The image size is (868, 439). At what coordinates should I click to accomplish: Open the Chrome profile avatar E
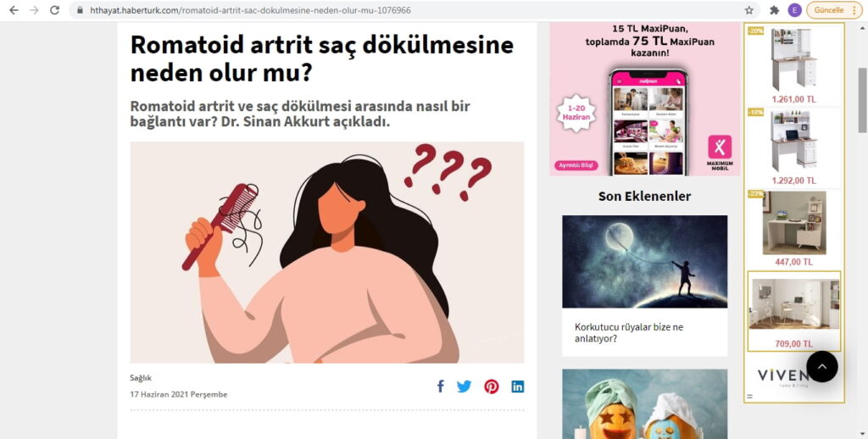tap(794, 10)
